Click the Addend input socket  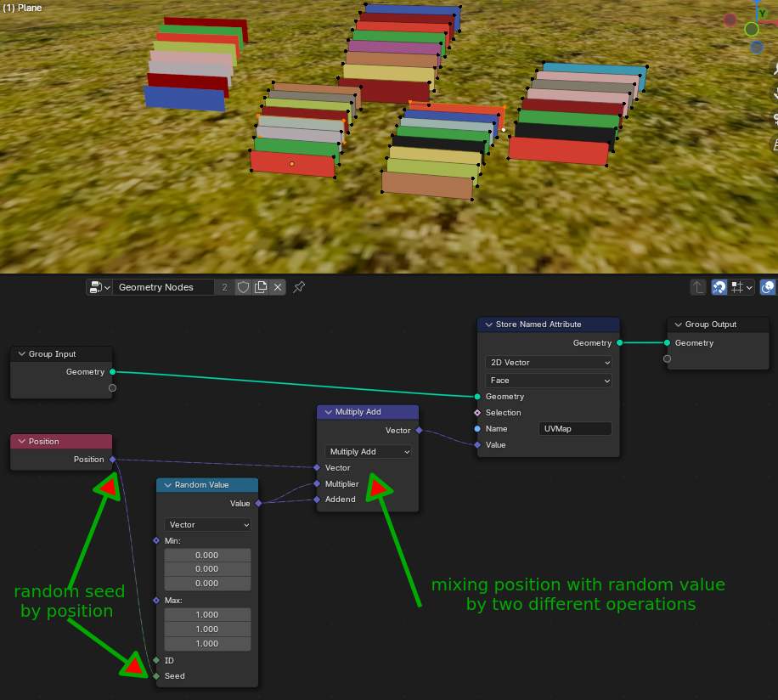tap(317, 499)
